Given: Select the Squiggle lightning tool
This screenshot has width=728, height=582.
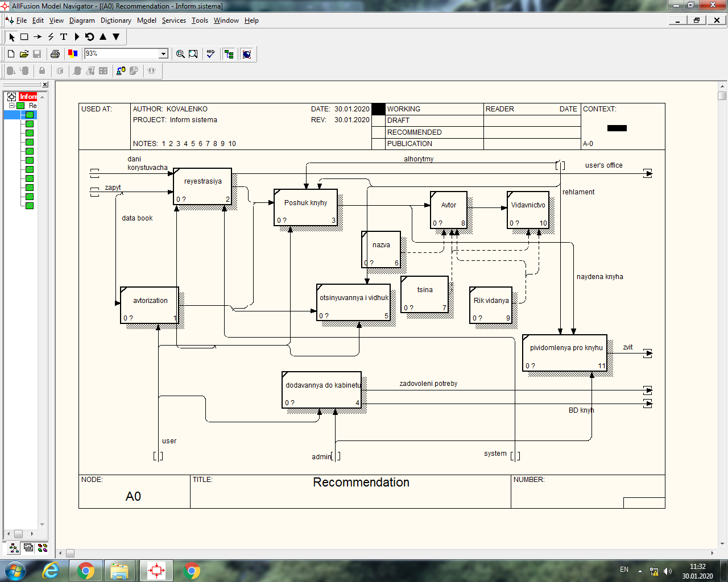Looking at the screenshot, I should (51, 37).
